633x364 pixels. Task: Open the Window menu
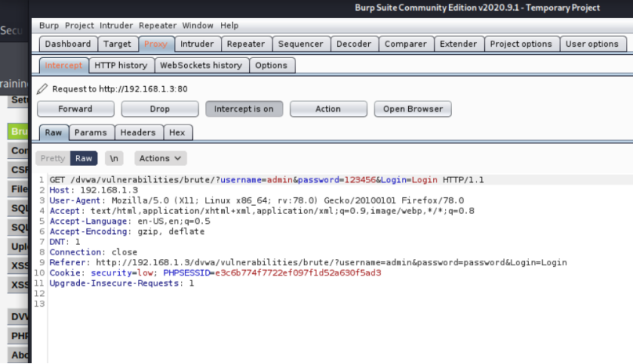197,25
